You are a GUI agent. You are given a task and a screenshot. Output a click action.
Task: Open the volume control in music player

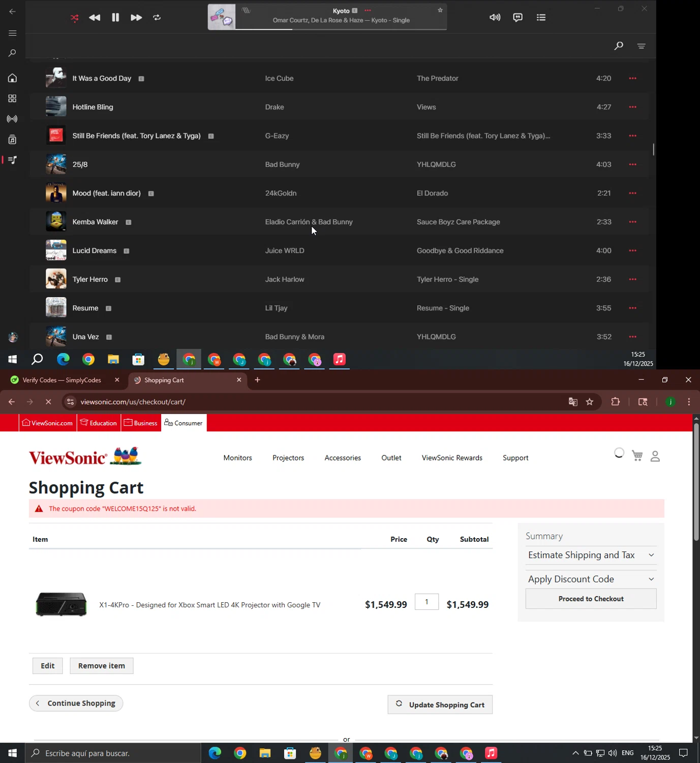[495, 17]
